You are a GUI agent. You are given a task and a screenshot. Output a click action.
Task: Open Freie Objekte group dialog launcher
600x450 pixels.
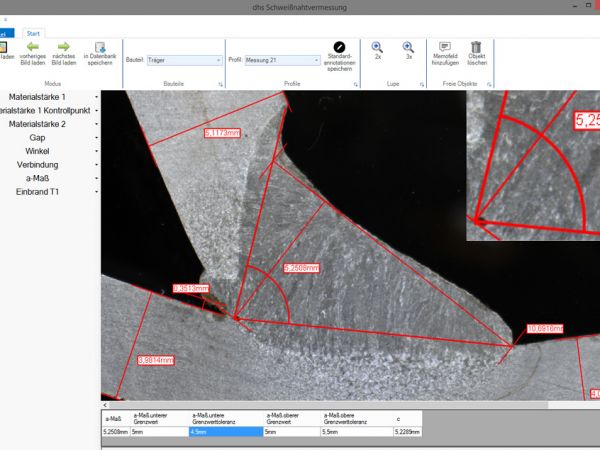[x=489, y=84]
